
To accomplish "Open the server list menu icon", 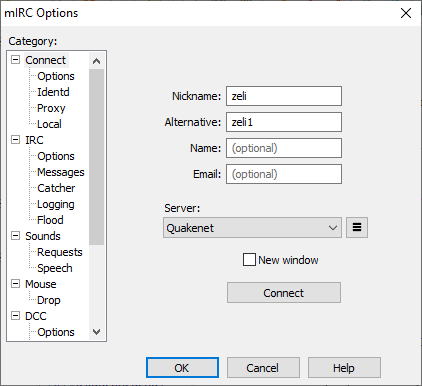I will point(357,227).
